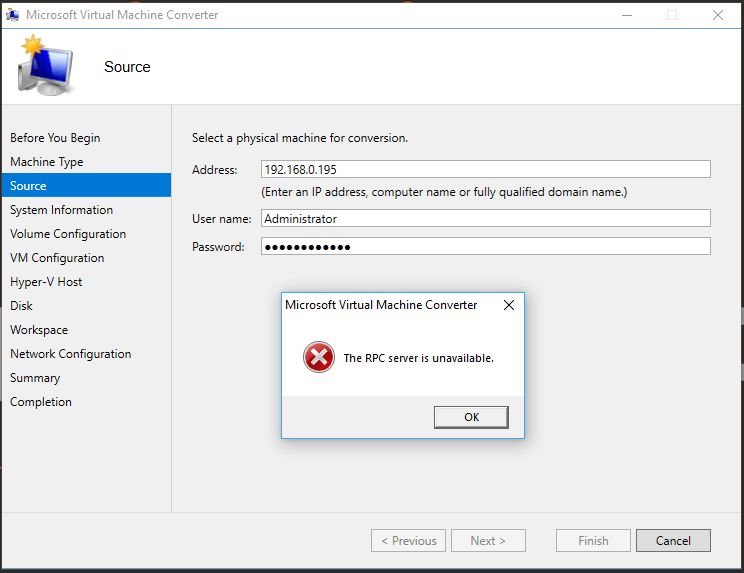Image resolution: width=744 pixels, height=573 pixels.
Task: Open the Completion step
Action: pos(41,402)
